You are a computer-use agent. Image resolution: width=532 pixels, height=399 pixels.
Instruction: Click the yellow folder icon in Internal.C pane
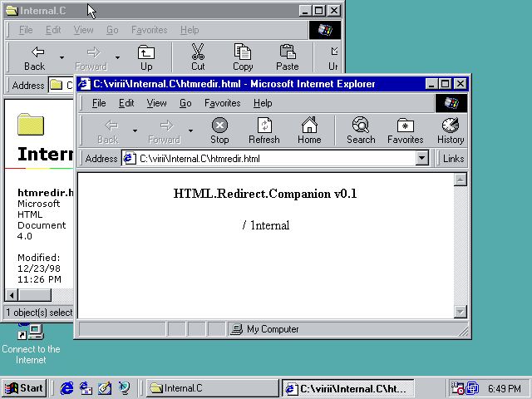tap(31, 124)
